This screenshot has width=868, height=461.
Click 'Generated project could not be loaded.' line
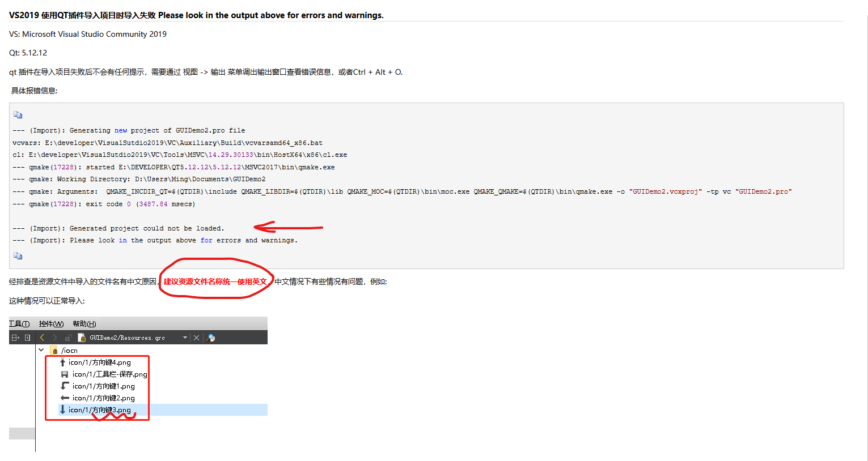[118, 228]
